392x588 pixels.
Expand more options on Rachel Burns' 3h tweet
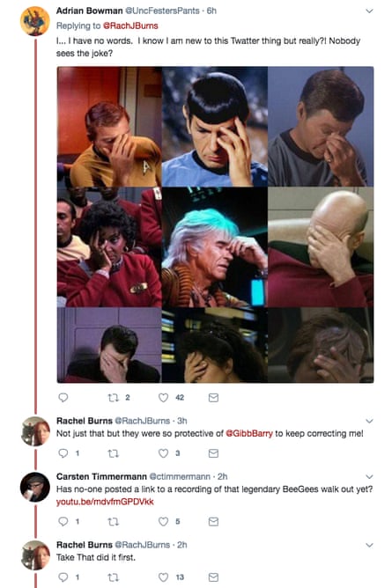pyautogui.click(x=369, y=421)
